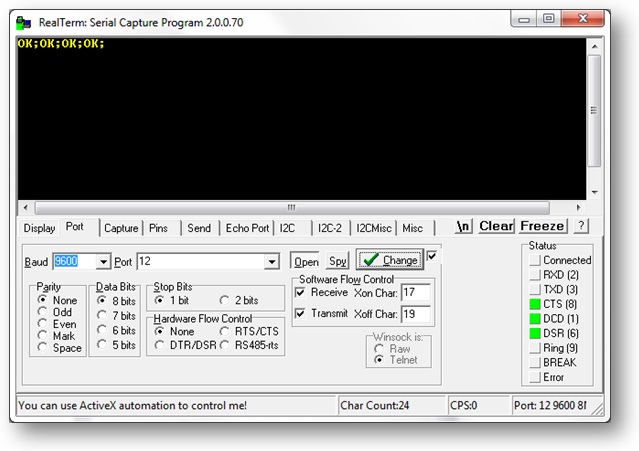
Task: Open help with the ? button
Action: (581, 226)
